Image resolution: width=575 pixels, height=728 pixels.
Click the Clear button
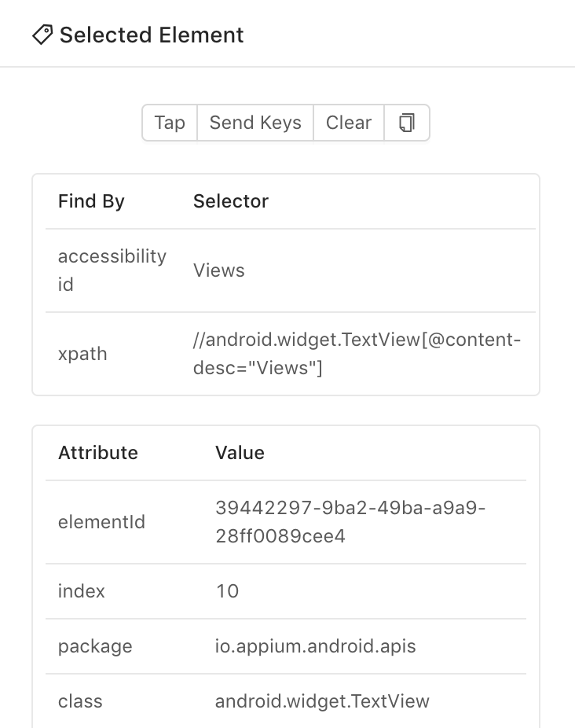tap(349, 123)
